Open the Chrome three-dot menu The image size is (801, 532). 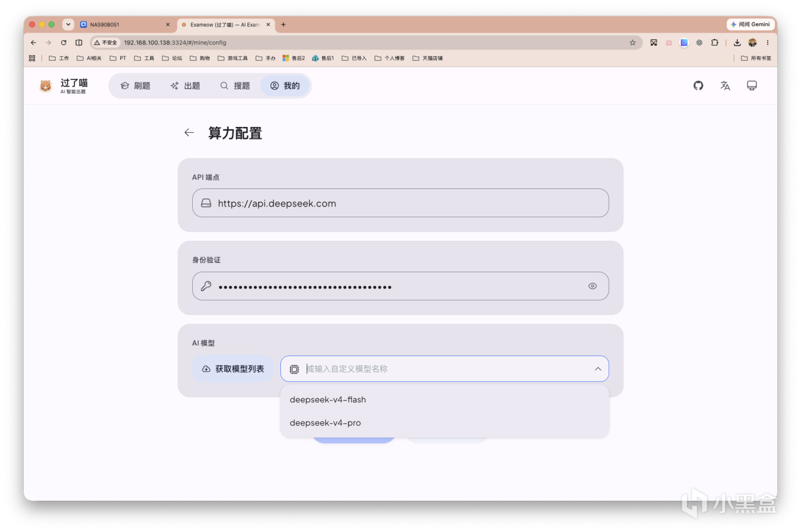768,43
